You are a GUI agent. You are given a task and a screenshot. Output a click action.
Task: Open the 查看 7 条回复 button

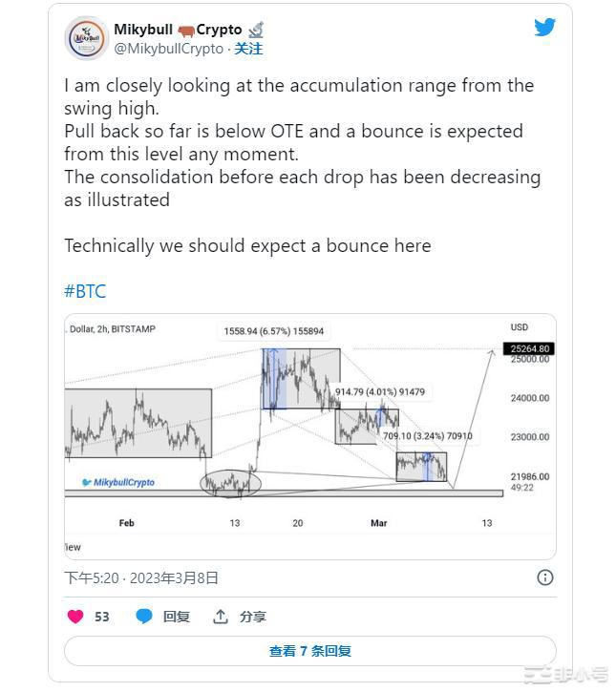pyautogui.click(x=309, y=651)
